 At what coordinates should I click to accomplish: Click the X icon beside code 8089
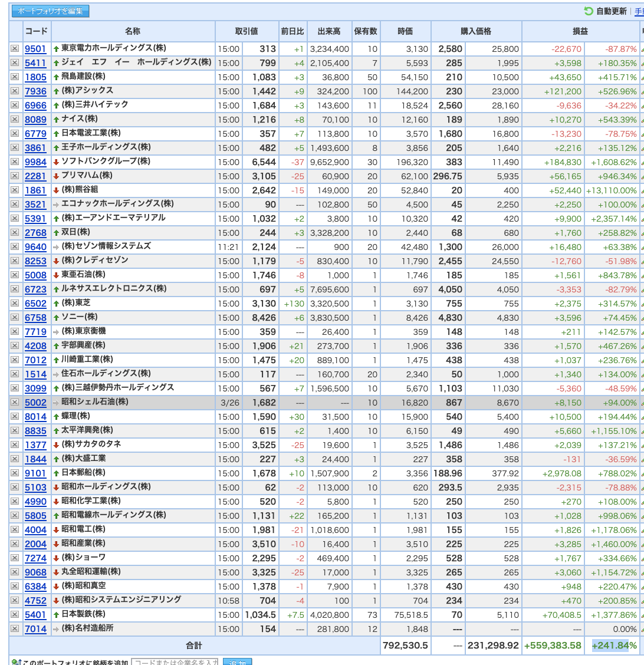coord(15,119)
